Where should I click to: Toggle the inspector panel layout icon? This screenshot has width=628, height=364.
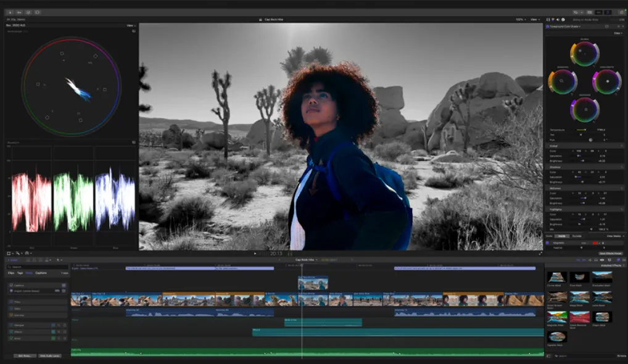point(608,12)
